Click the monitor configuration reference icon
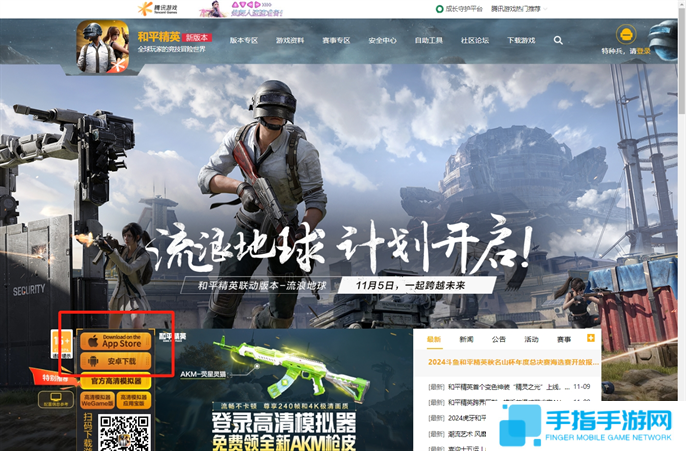The width and height of the screenshot is (686, 451). (x=56, y=399)
